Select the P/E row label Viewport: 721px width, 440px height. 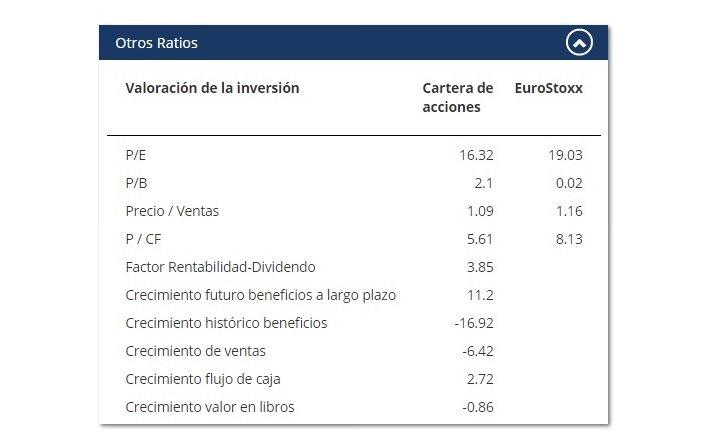135,155
